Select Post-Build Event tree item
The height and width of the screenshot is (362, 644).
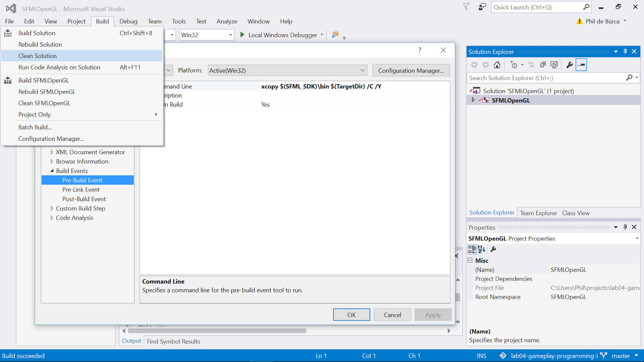[x=84, y=199]
